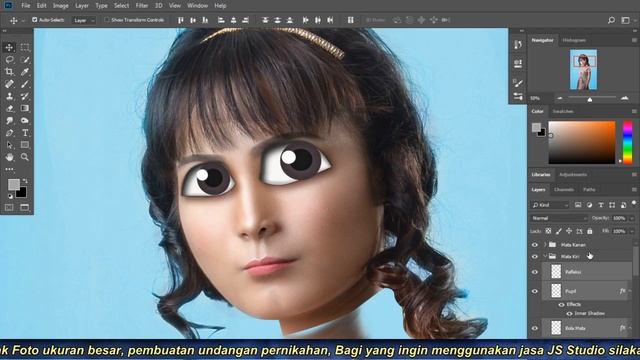Select the Zoom tool
640x360 pixels.
(25, 157)
